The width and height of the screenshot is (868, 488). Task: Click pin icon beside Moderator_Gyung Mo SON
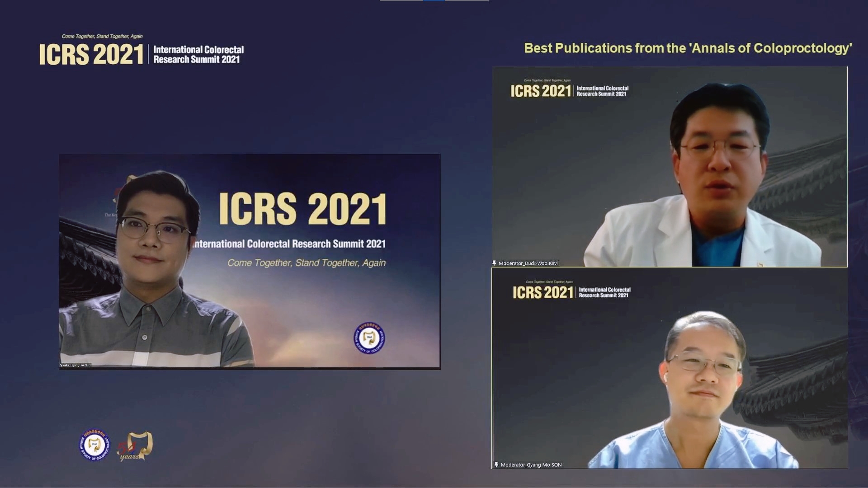coord(496,465)
